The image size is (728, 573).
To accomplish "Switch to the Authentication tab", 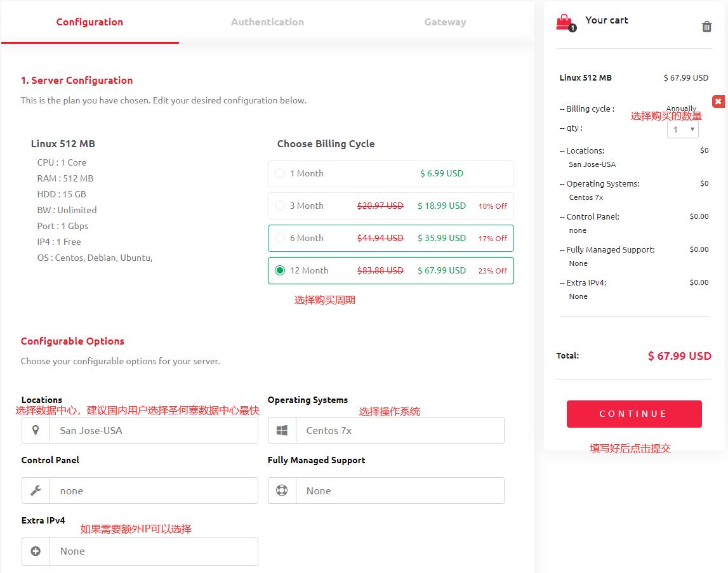I will tap(267, 22).
